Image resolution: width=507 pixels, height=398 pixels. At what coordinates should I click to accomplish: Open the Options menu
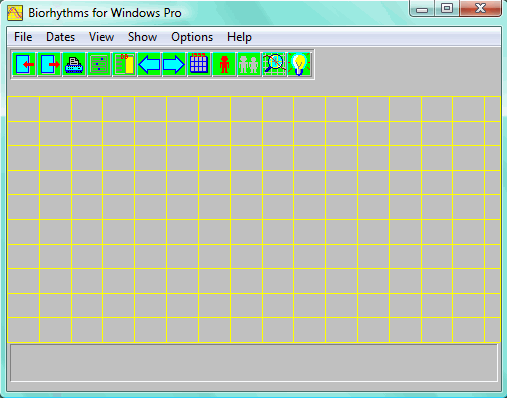tap(192, 37)
